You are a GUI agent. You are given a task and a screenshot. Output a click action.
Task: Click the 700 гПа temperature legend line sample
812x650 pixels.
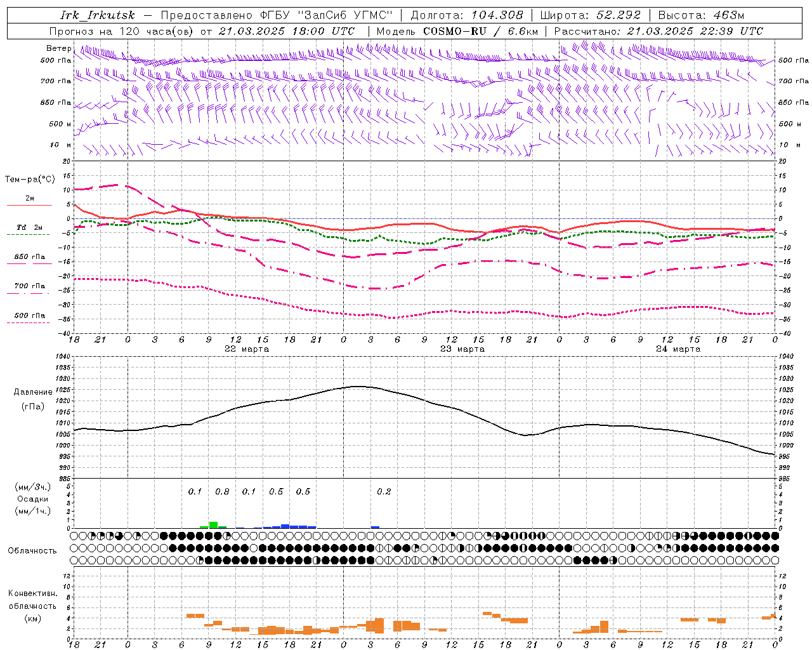[28, 293]
